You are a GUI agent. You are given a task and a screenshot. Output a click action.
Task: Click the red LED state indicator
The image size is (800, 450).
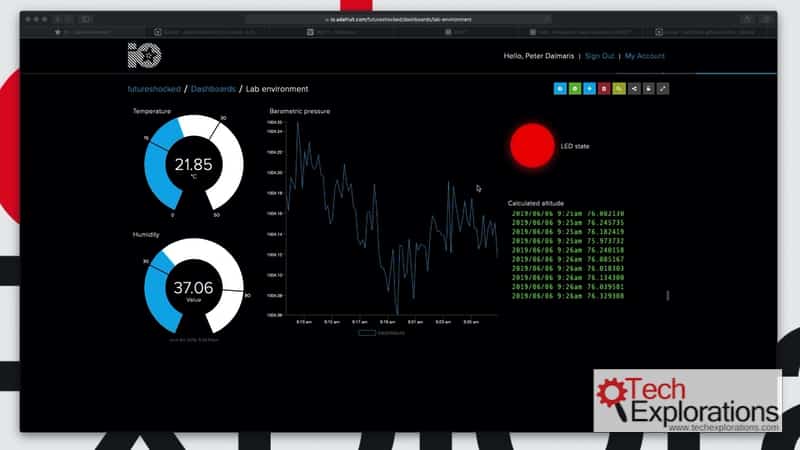[x=532, y=145]
